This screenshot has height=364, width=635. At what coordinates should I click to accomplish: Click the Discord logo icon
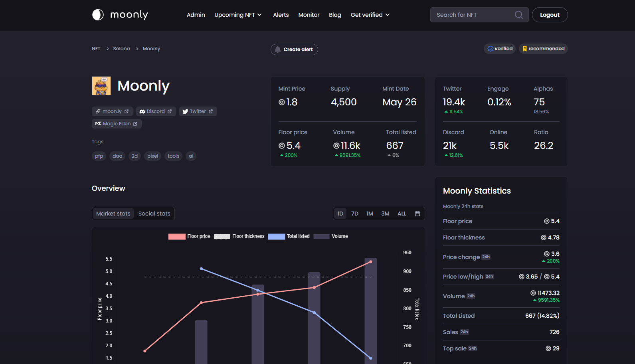pyautogui.click(x=142, y=111)
